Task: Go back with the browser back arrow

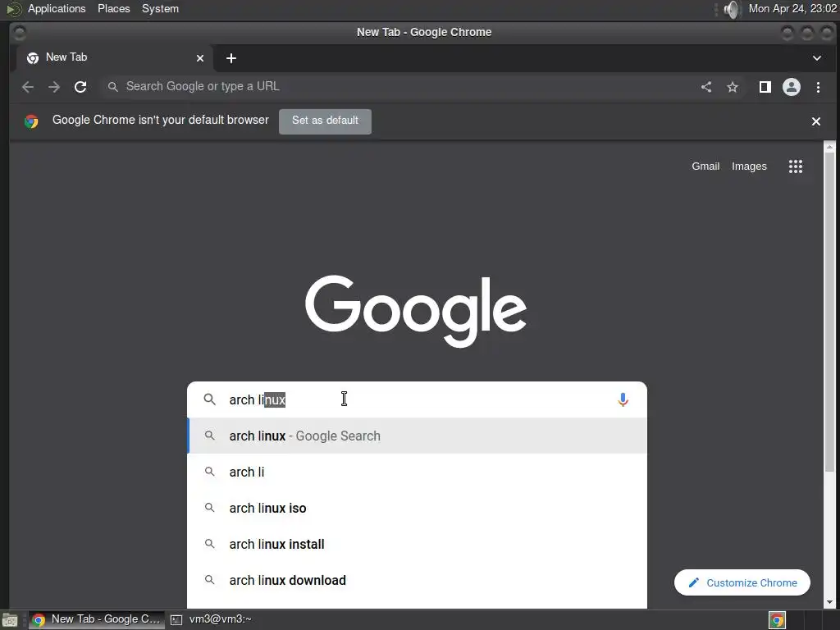Action: coord(28,87)
